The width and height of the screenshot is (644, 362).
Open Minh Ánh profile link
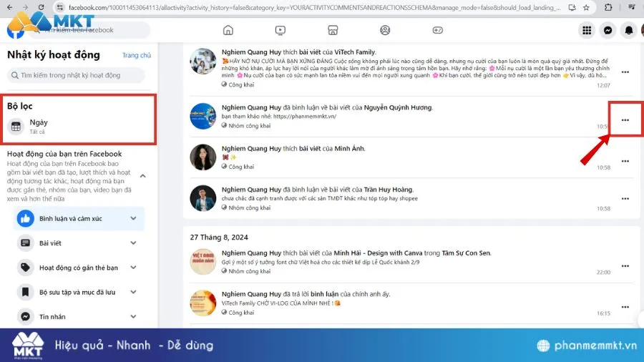coord(349,149)
